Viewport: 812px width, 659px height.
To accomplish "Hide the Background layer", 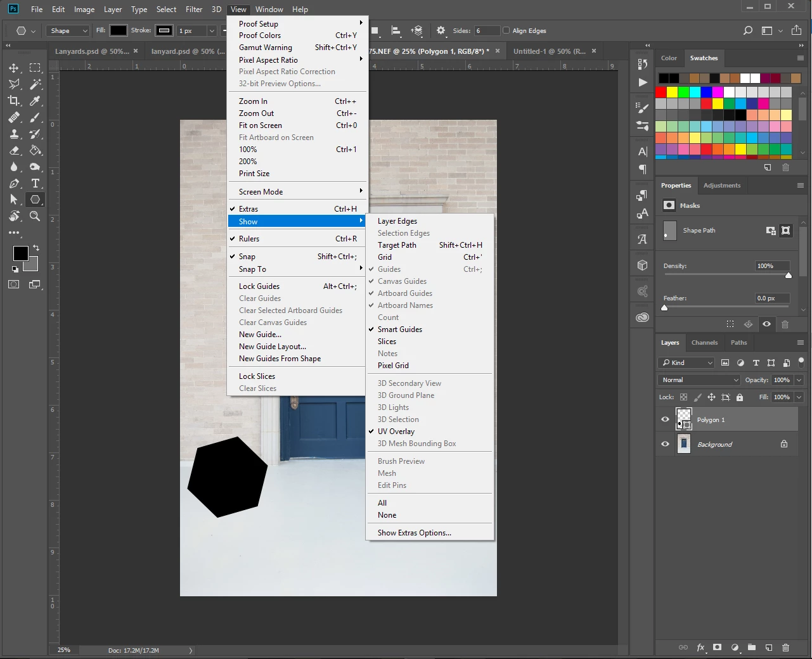I will [665, 444].
